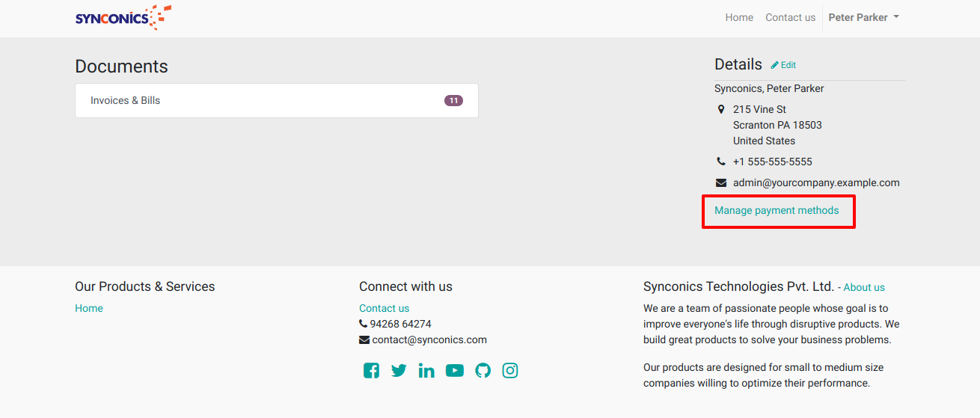Open Manage payment methods link
980x418 pixels.
pyautogui.click(x=777, y=210)
